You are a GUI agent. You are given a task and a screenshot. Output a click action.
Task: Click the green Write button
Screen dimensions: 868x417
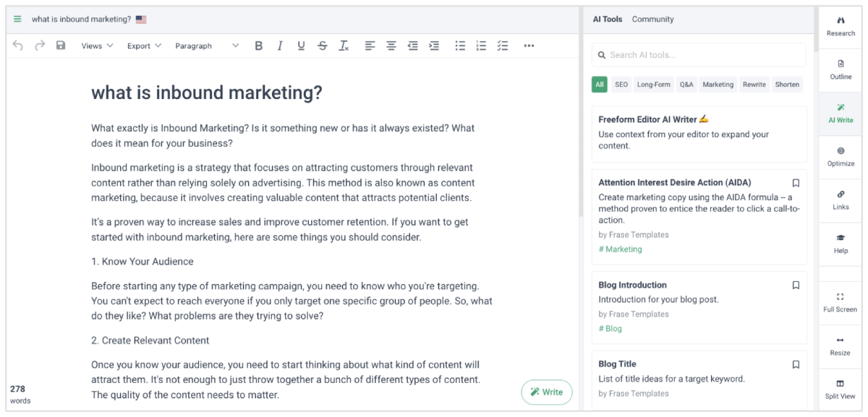[x=546, y=392]
